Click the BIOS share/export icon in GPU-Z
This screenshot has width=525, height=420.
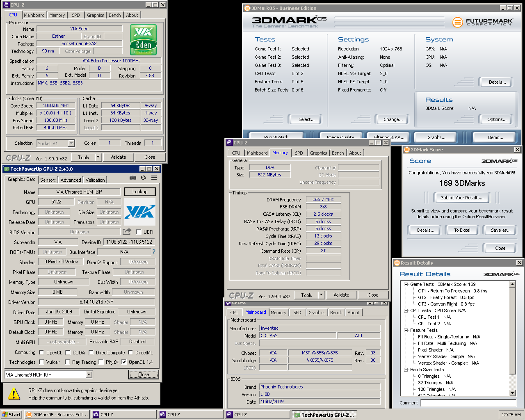127,232
